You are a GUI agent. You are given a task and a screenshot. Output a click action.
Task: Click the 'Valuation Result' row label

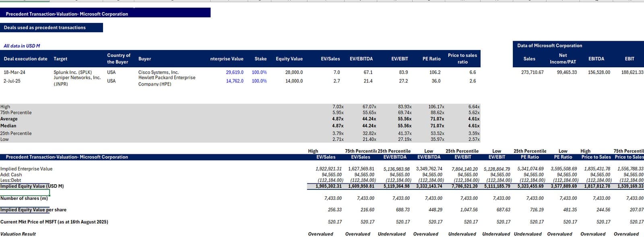pos(18,234)
